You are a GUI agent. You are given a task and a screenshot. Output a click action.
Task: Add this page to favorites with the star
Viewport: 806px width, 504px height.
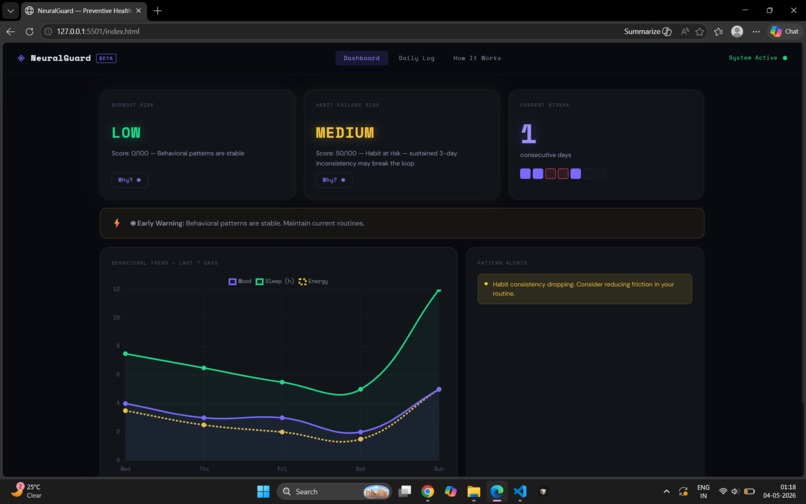700,31
